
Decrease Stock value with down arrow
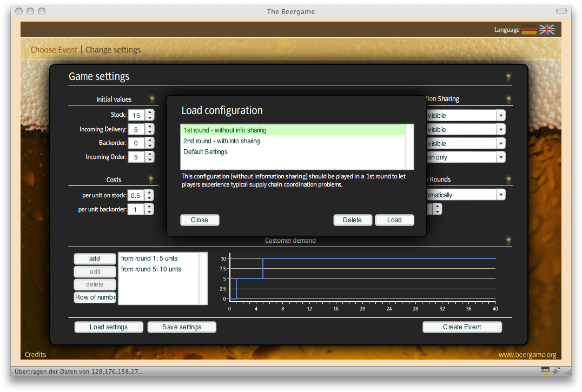(x=150, y=118)
